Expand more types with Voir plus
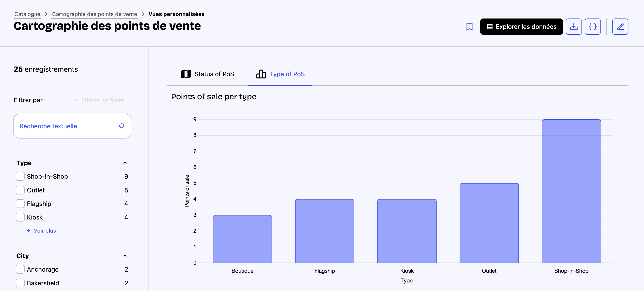The height and width of the screenshot is (291, 644). coord(45,231)
